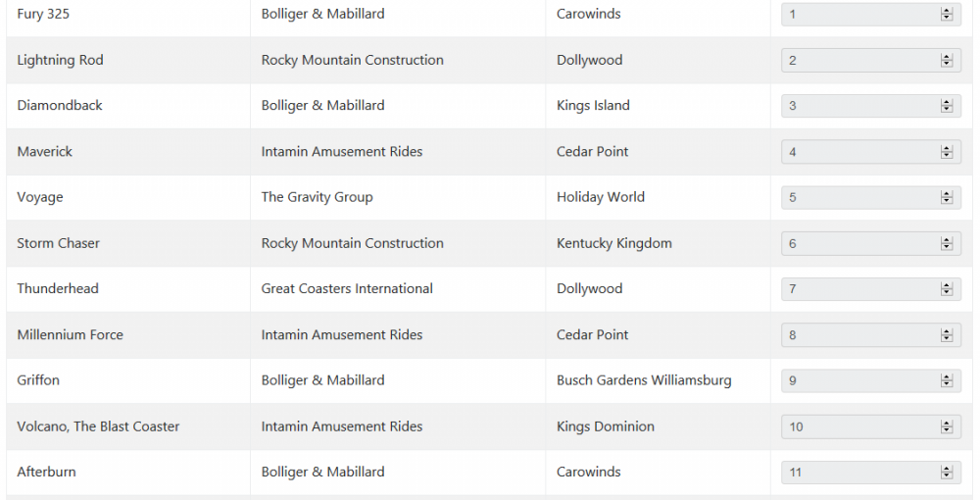Click the Thunderhead rank stepper arrows
The width and height of the screenshot is (980, 500).
[x=946, y=289]
